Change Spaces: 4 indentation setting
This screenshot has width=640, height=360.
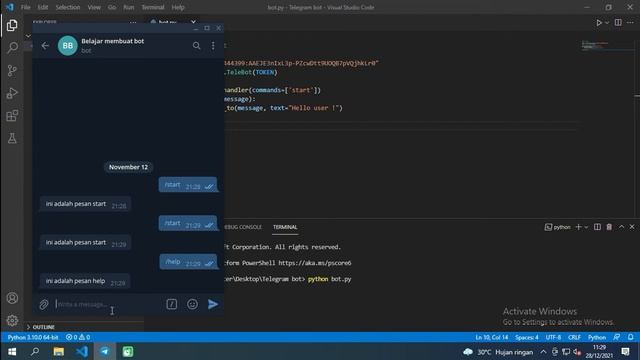[527, 337]
